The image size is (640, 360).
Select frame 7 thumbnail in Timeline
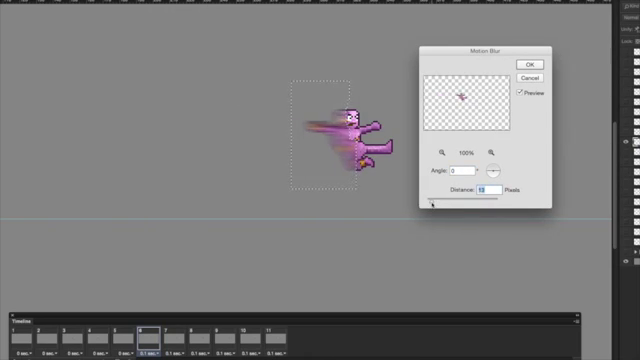coord(174,338)
